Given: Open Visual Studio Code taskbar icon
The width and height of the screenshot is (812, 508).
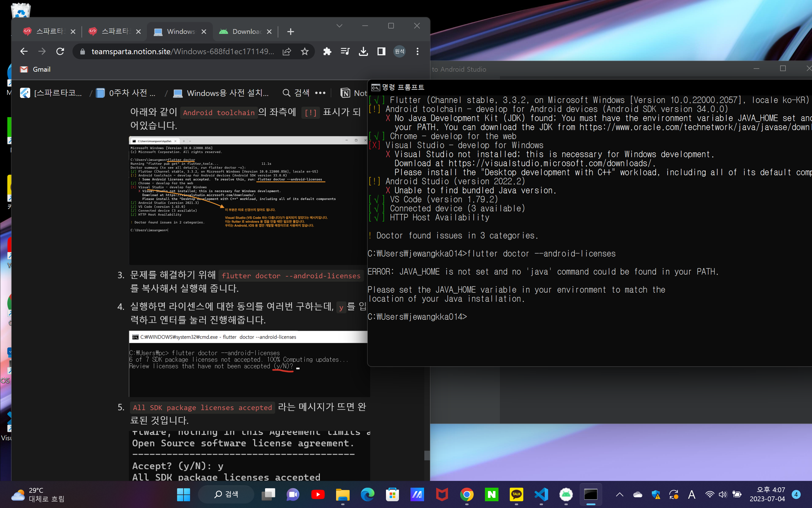Looking at the screenshot, I should pyautogui.click(x=541, y=494).
